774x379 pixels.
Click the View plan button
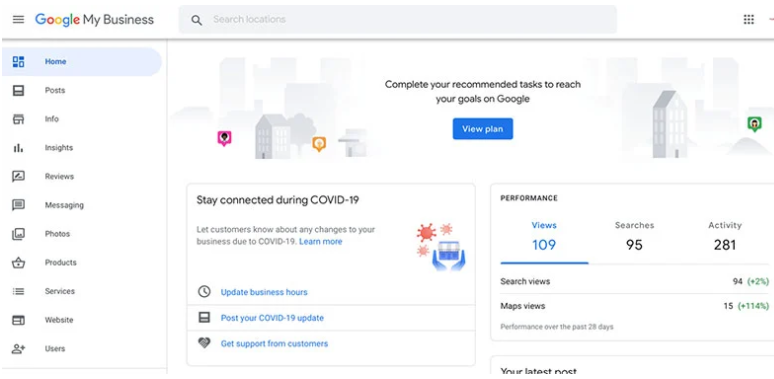(x=483, y=129)
